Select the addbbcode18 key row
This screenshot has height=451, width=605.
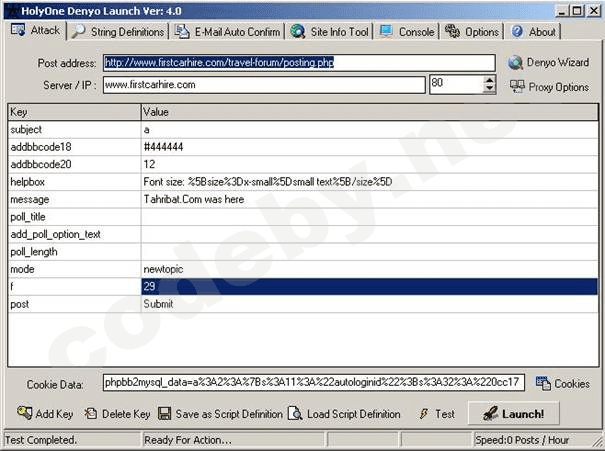pos(74,147)
